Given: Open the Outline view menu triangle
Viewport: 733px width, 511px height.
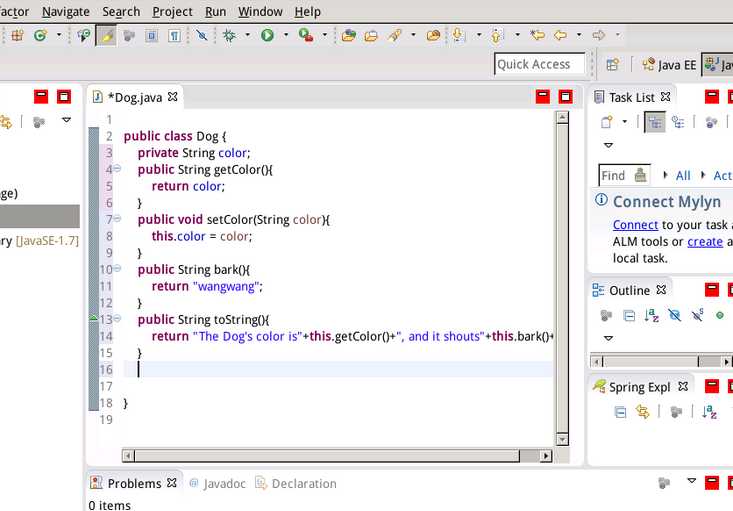Looking at the screenshot, I should pyautogui.click(x=608, y=338).
